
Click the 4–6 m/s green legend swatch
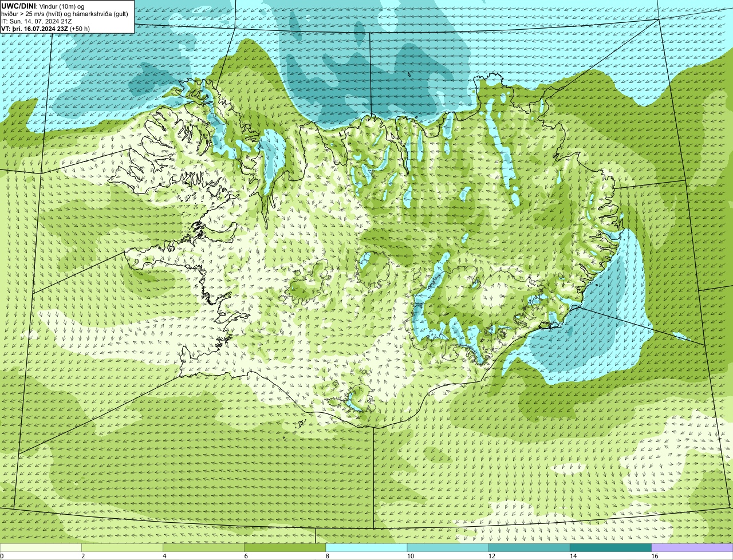(x=204, y=548)
